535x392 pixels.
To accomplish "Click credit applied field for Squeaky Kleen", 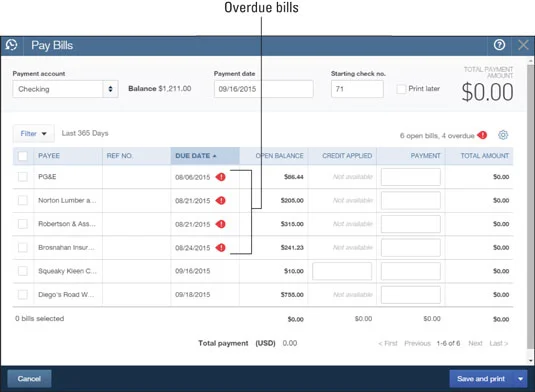I will (342, 271).
